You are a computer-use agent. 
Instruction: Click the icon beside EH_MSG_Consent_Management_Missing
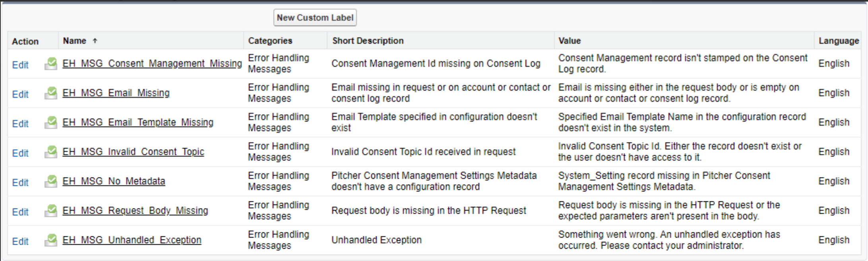pyautogui.click(x=50, y=64)
